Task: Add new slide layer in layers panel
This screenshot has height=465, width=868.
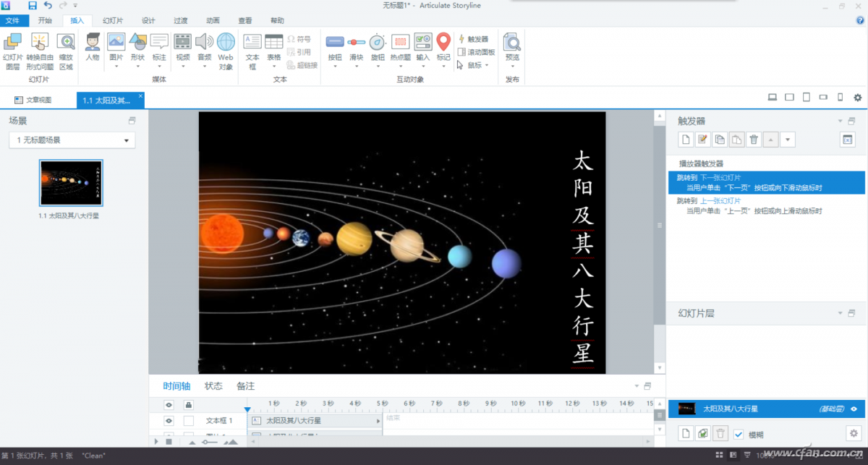Action: (686, 433)
